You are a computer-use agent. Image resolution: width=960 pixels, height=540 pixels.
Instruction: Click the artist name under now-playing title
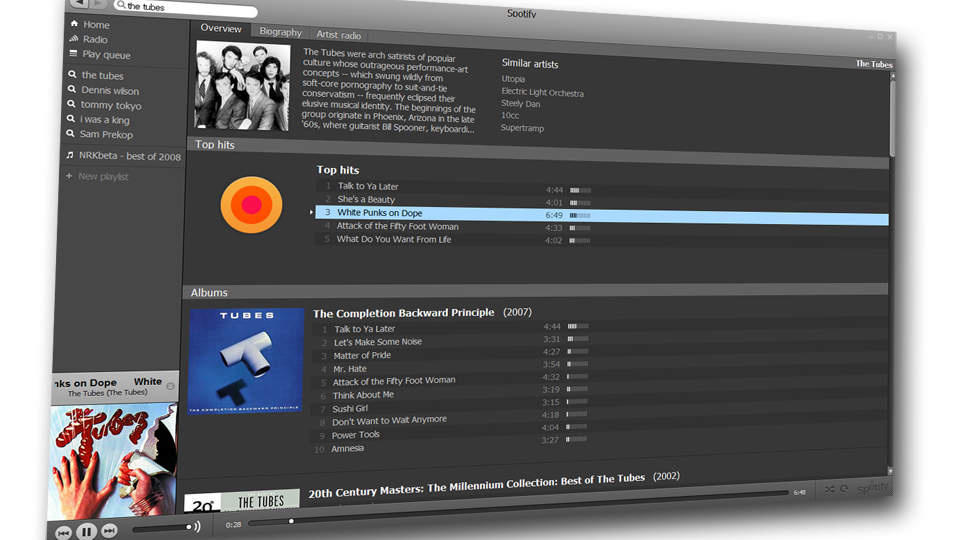pyautogui.click(x=107, y=393)
